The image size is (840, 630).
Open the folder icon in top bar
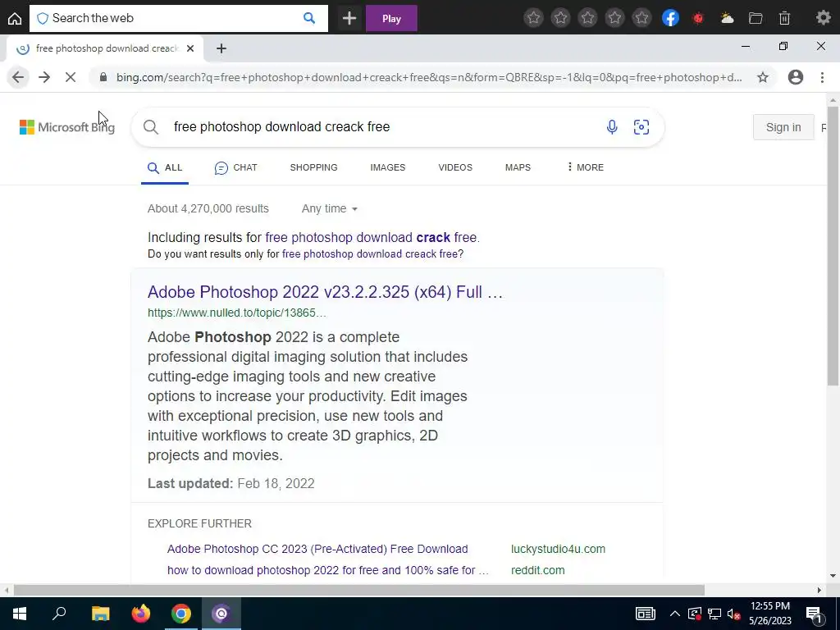(x=756, y=18)
